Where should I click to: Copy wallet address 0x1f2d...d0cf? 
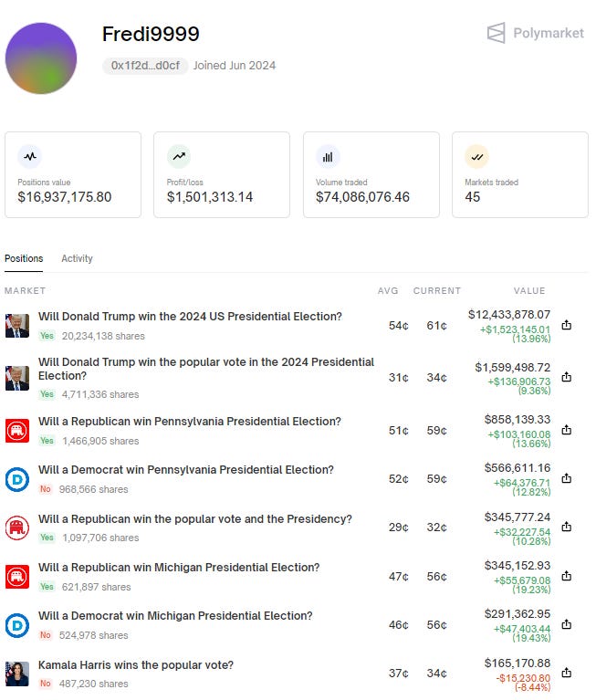pos(145,66)
